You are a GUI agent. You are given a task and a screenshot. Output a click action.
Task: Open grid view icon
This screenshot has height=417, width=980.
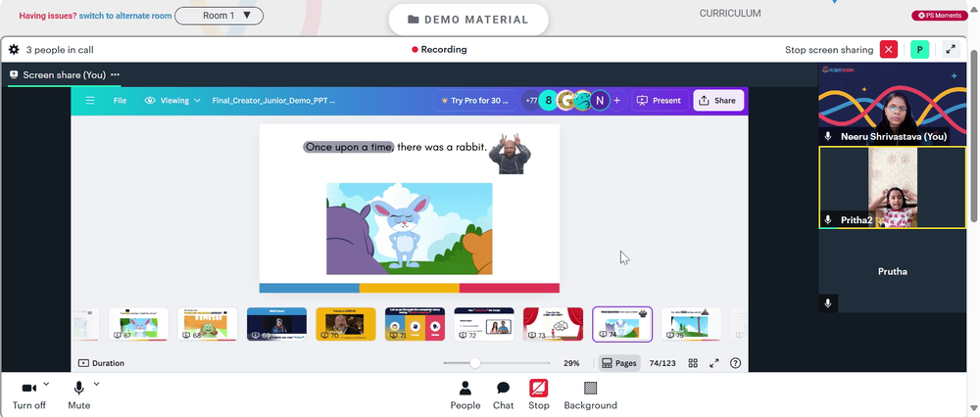coord(693,363)
